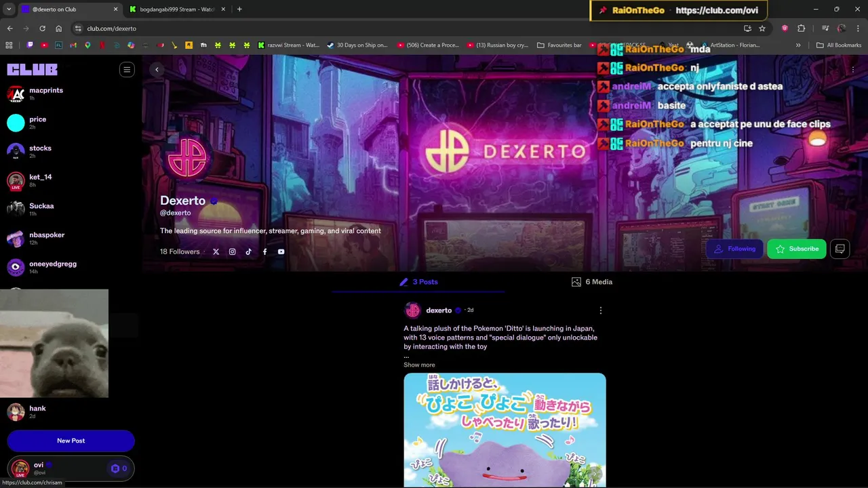Open live user ket_14 in sidebar
Image resolution: width=868 pixels, height=488 pixels.
[x=71, y=180]
